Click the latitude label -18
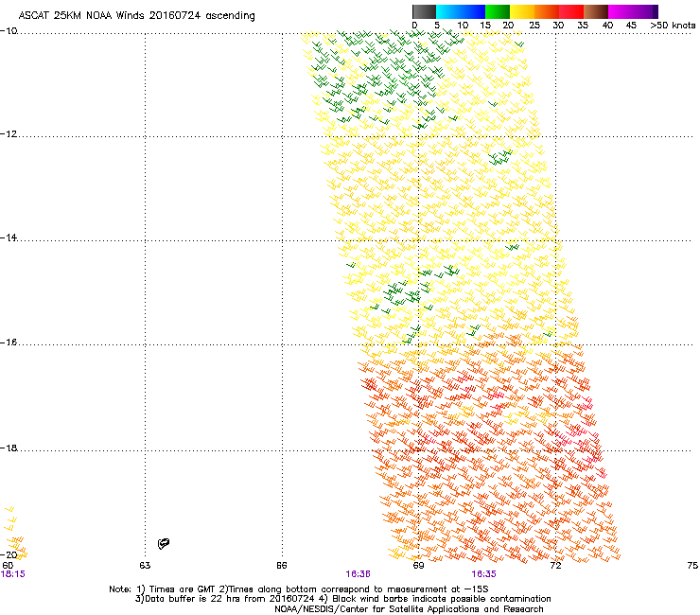 coord(9,448)
